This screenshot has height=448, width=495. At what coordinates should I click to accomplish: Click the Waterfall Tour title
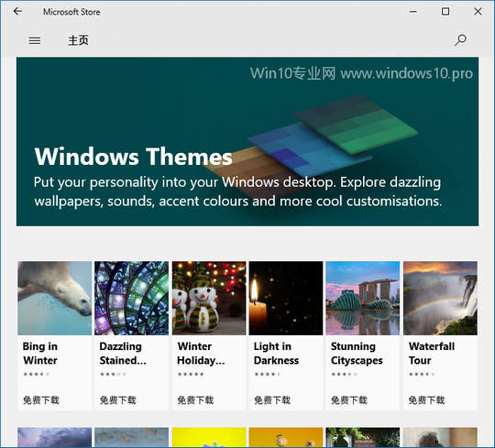432,354
